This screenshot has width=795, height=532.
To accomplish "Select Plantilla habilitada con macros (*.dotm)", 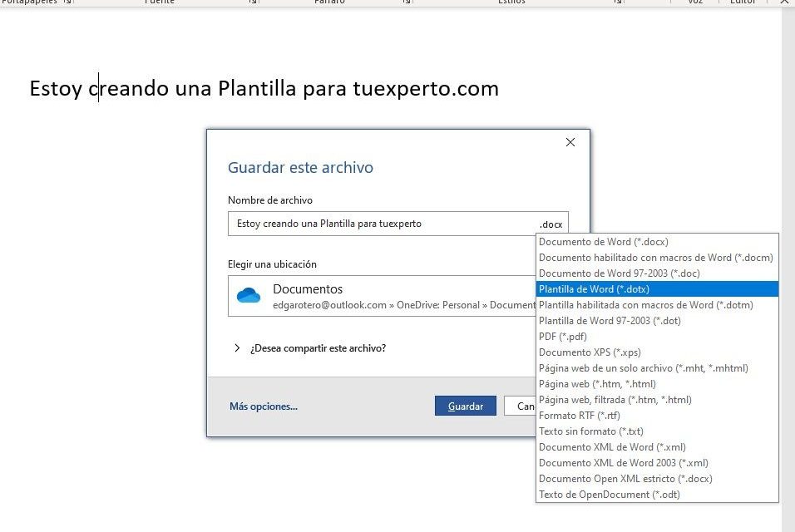I will [645, 305].
